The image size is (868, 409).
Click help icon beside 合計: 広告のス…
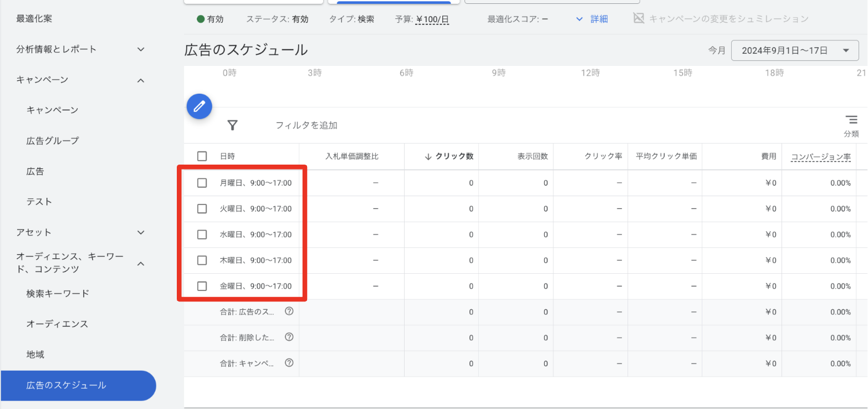pyautogui.click(x=289, y=311)
